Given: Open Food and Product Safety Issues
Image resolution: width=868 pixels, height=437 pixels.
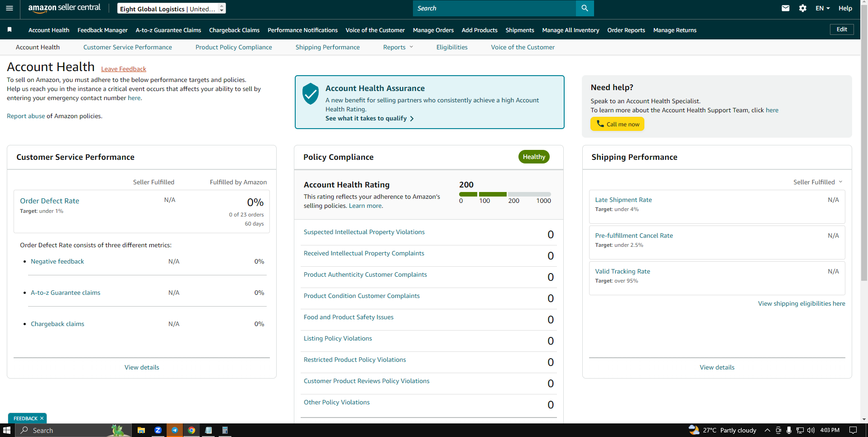Looking at the screenshot, I should click(349, 317).
